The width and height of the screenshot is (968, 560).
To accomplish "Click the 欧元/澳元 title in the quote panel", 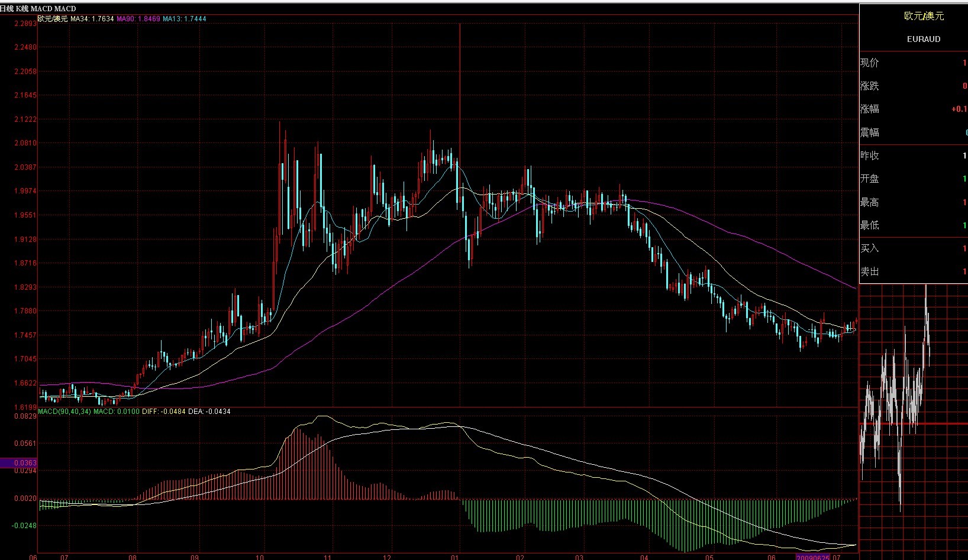I will pyautogui.click(x=924, y=16).
